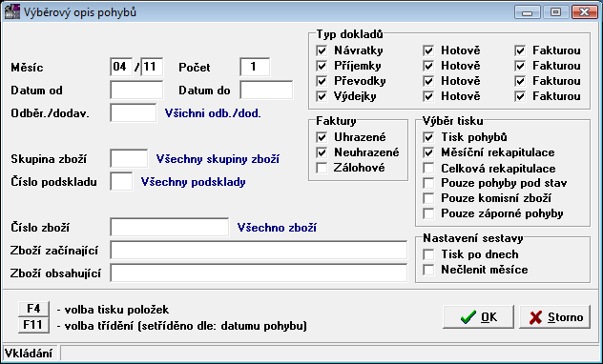Uncheck the Návratky checkbox
This screenshot has width=603, height=364.
point(322,51)
